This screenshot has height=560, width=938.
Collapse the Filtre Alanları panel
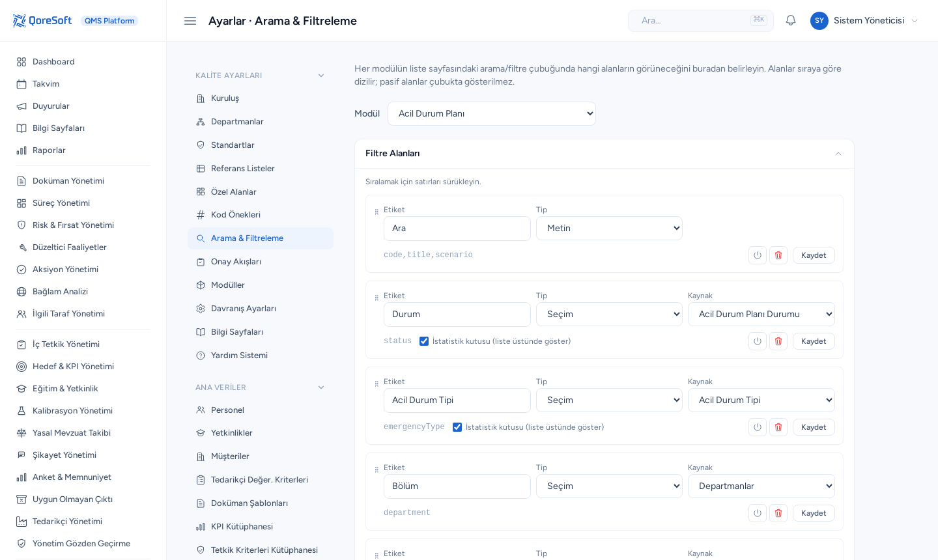point(838,154)
